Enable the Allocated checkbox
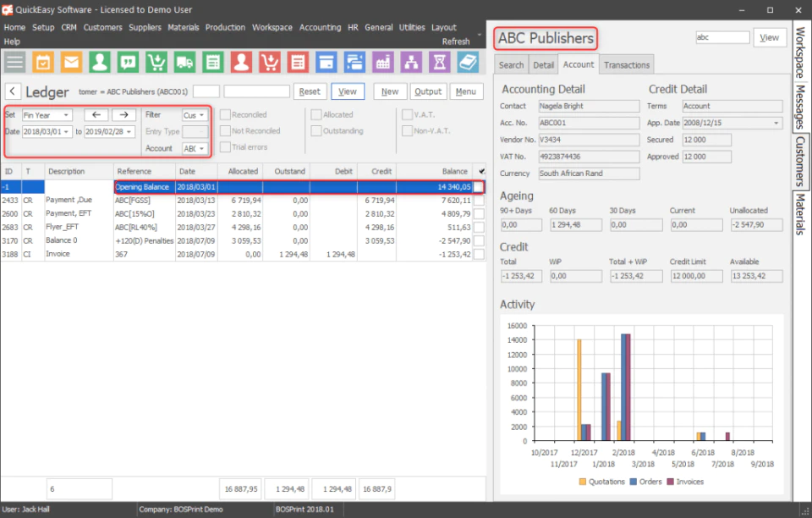 [x=315, y=114]
